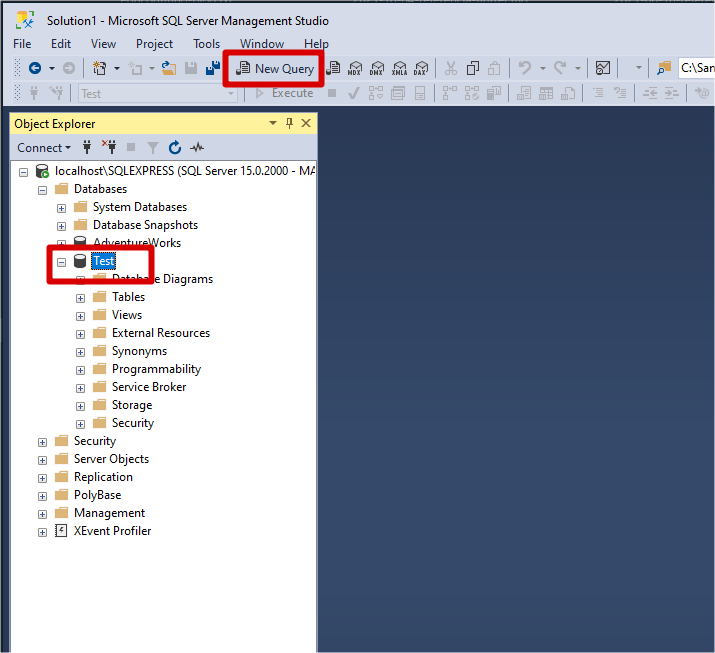Image resolution: width=715 pixels, height=653 pixels.
Task: Open the Window menu
Action: point(262,44)
